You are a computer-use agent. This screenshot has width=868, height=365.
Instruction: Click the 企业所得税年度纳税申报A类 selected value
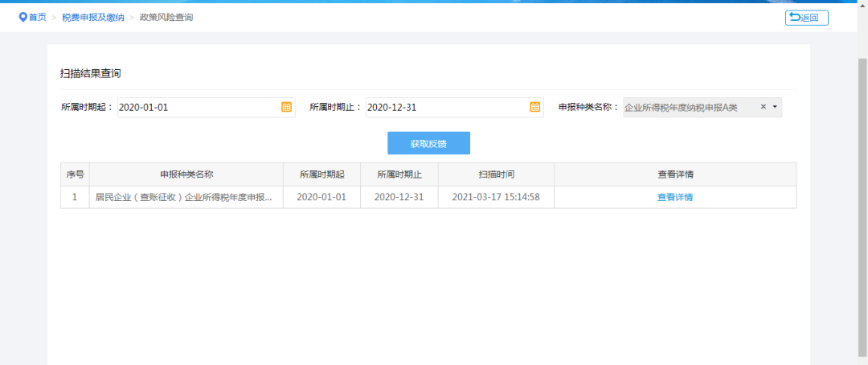coord(681,108)
